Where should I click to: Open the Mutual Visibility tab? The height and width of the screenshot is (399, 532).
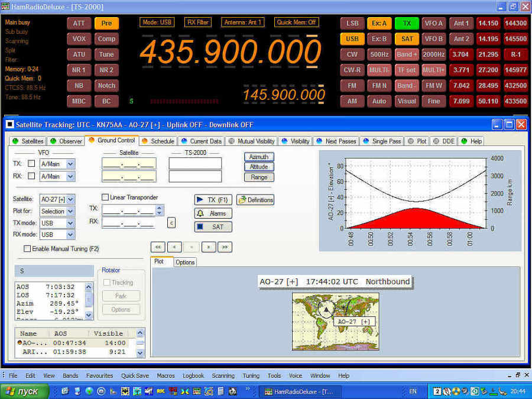(251, 141)
